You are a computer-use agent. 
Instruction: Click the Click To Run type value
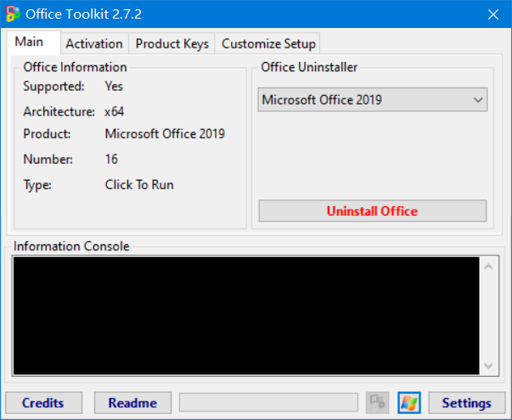point(139,184)
